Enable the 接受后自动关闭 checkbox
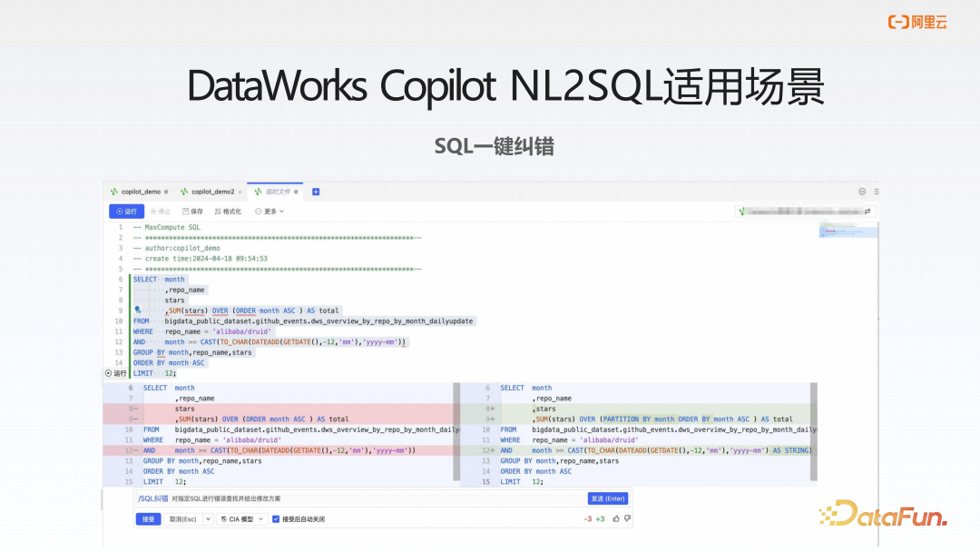980x552 pixels. point(275,519)
